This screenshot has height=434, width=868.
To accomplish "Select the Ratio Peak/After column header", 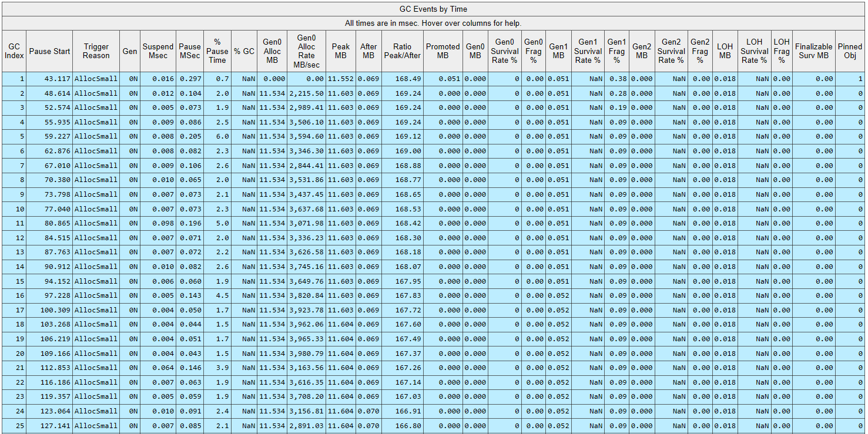I will click(403, 51).
